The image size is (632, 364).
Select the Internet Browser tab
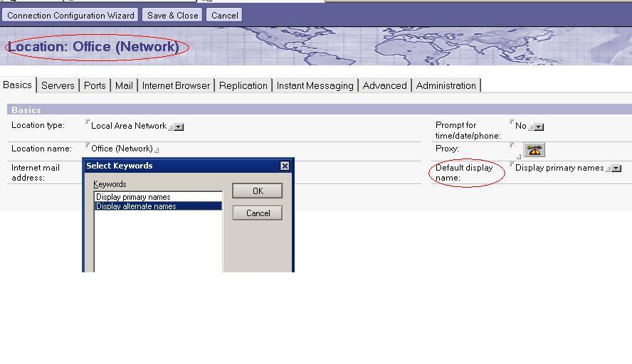tap(176, 85)
